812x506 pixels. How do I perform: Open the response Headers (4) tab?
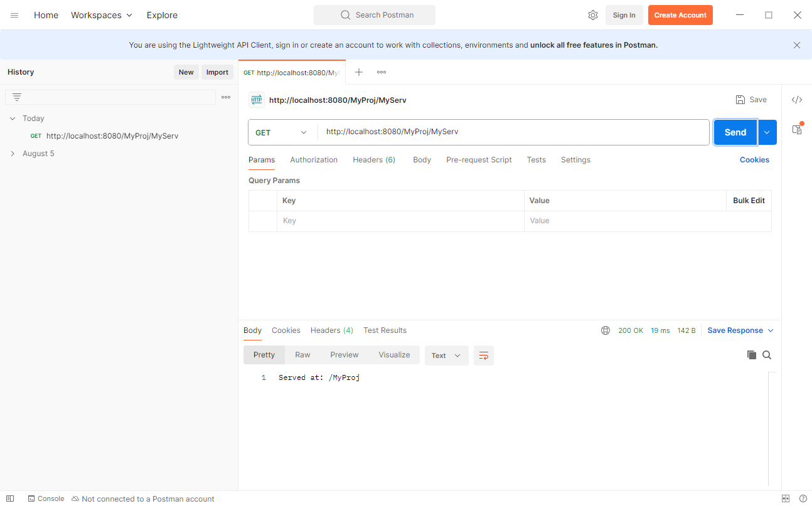tap(332, 330)
